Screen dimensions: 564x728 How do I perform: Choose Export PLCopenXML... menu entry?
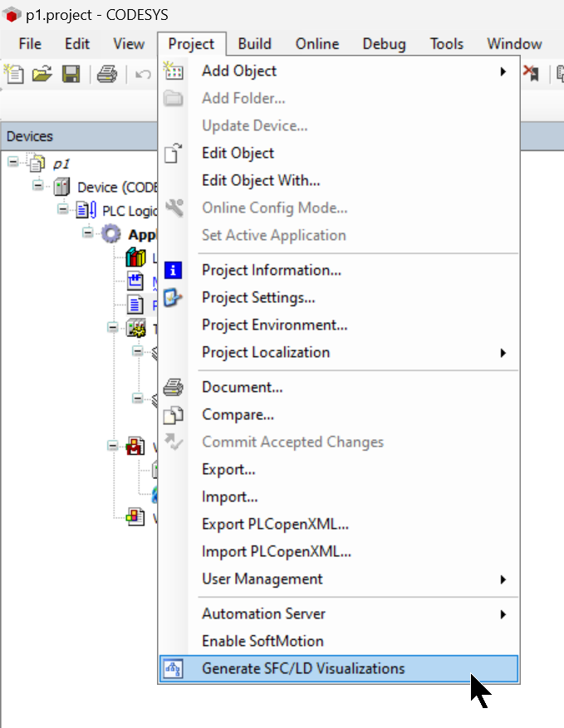click(x=339, y=524)
